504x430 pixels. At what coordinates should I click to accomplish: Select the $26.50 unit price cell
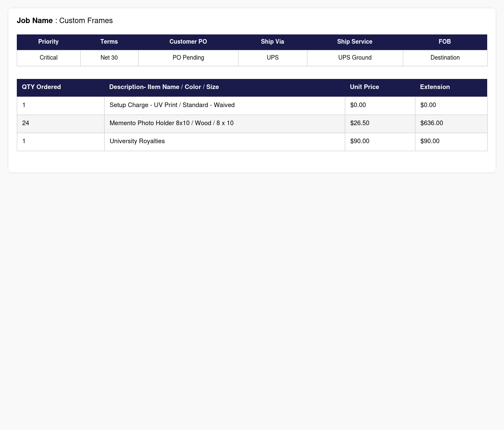(x=380, y=123)
